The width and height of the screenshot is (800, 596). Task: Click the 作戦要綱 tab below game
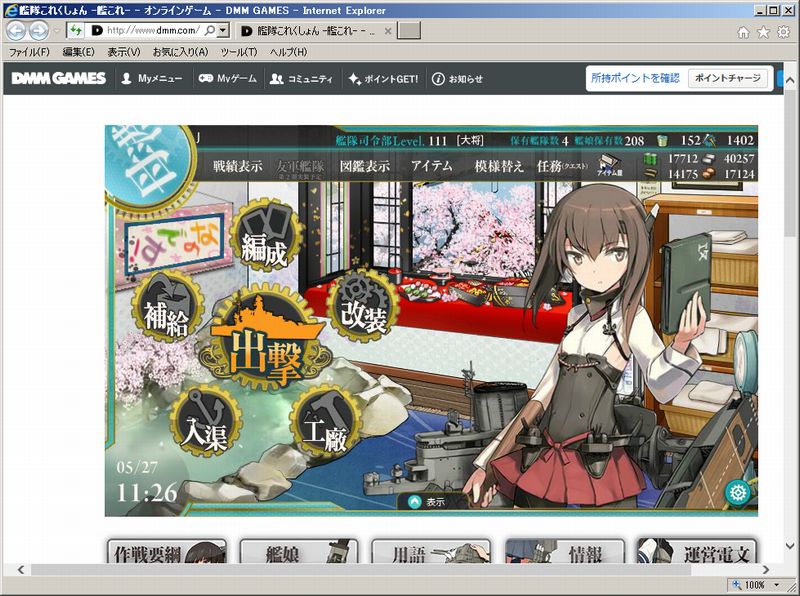tap(167, 551)
